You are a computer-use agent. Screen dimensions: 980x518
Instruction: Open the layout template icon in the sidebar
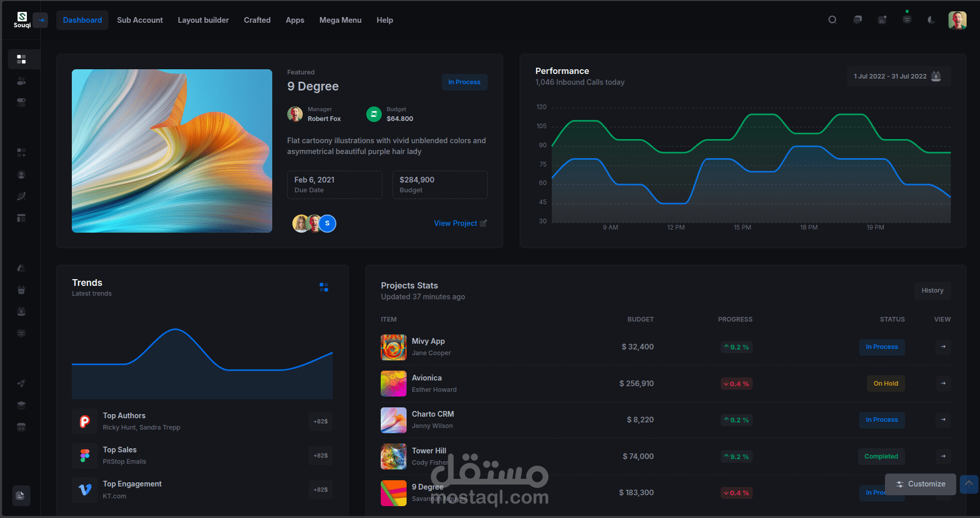tap(21, 218)
